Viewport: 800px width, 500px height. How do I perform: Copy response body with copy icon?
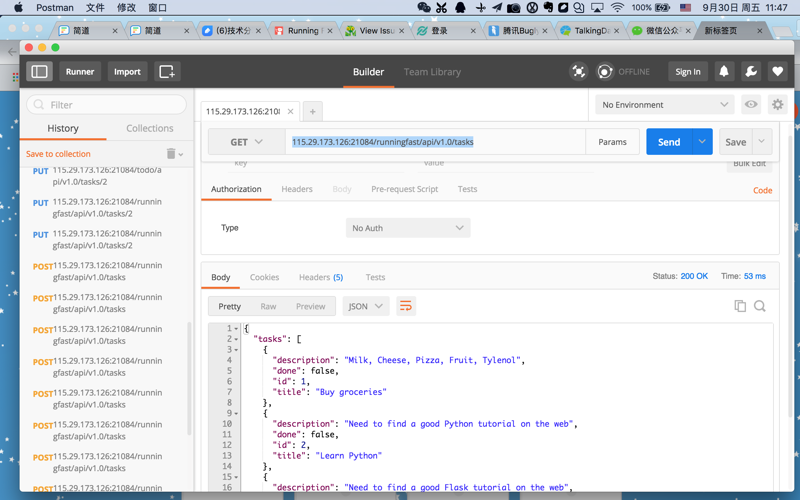740,306
